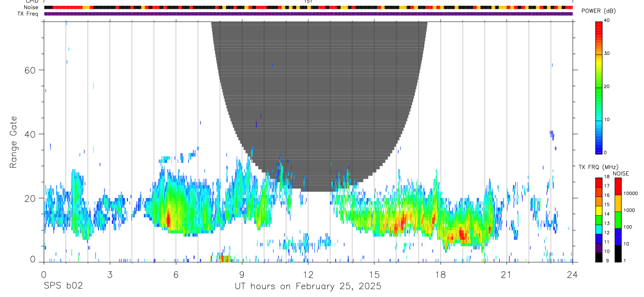Click the x-axis tick label '18'

point(440,274)
